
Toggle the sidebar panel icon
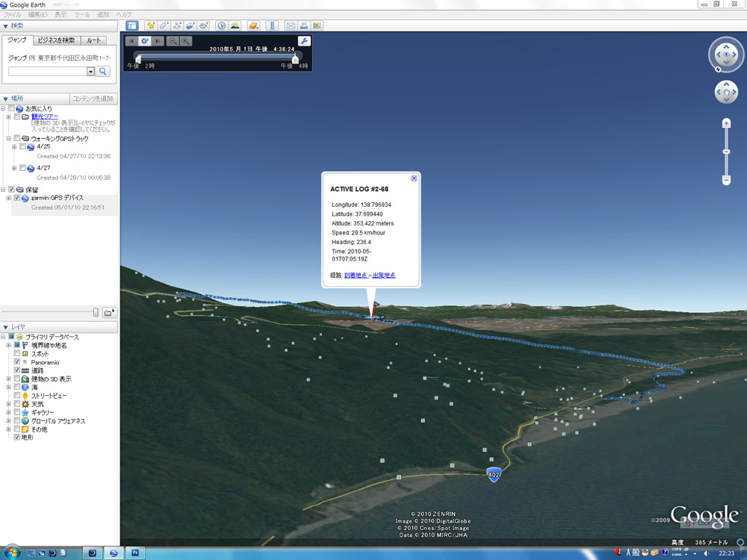(x=132, y=25)
